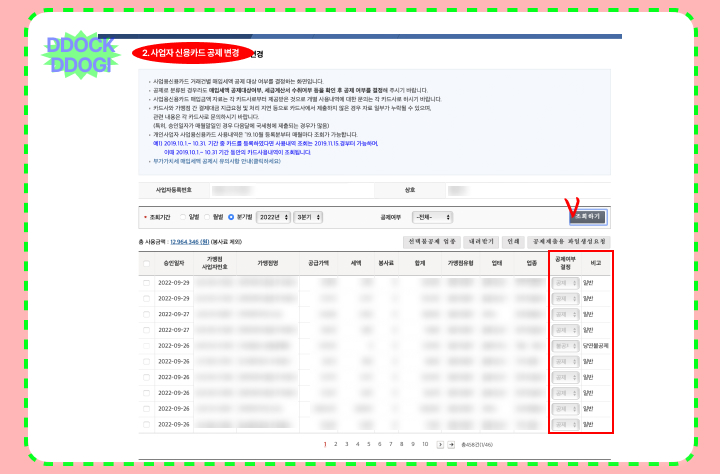Open the 공제여부 -전체- filter dropdown

point(432,217)
